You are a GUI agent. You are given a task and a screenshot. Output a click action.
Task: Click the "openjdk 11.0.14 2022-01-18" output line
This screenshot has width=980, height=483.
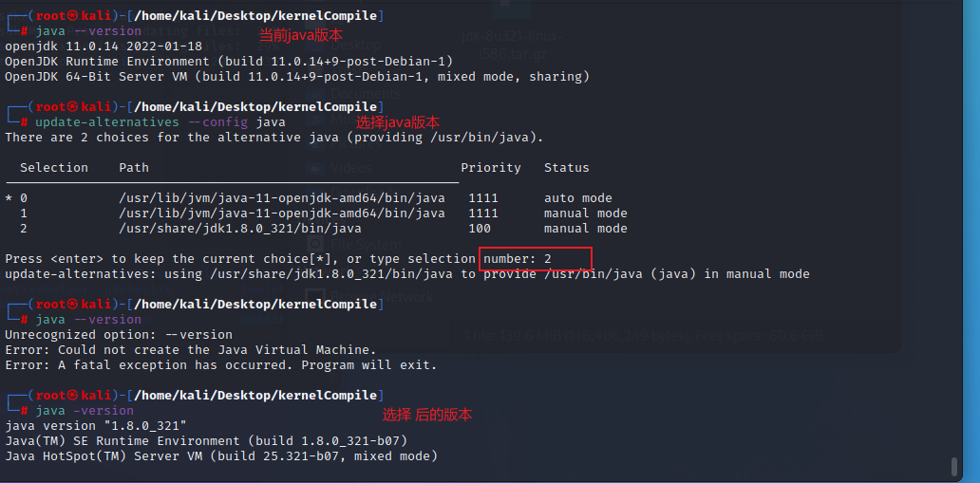click(x=104, y=46)
